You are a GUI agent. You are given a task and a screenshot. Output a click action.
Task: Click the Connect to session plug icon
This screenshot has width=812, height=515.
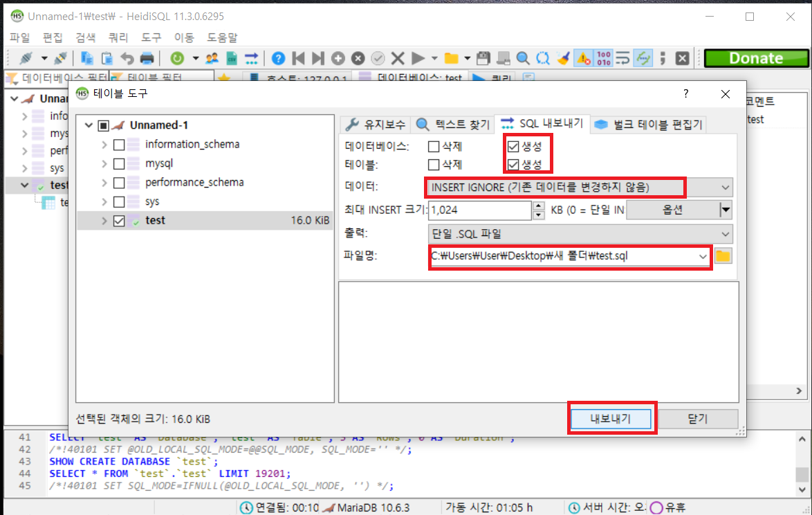(26, 58)
